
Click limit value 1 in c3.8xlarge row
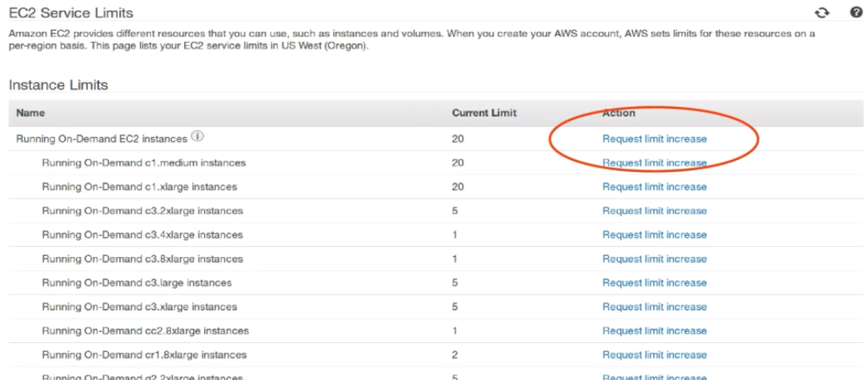click(x=455, y=258)
